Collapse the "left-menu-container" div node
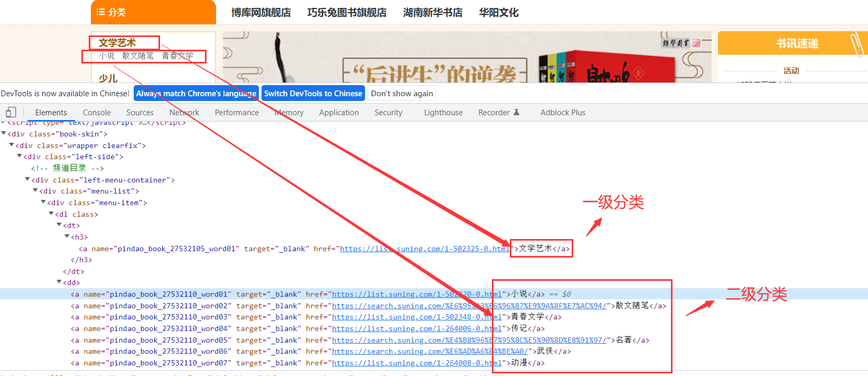868x376 pixels. point(27,180)
